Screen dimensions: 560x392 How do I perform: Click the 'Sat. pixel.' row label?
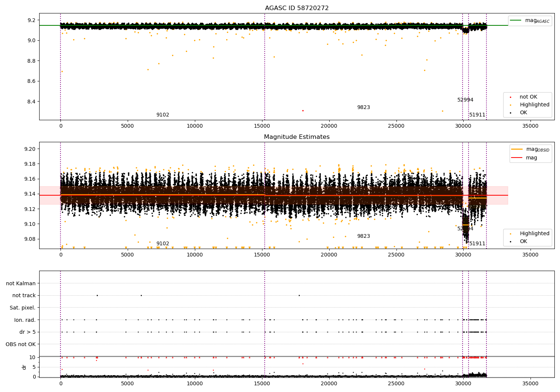coord(23,308)
